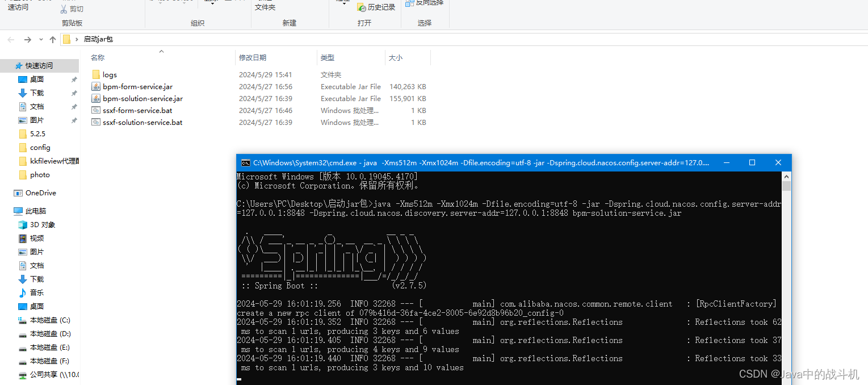Expand the address bar chevron before 启动jar包
This screenshot has width=868, height=385.
pyautogui.click(x=77, y=40)
